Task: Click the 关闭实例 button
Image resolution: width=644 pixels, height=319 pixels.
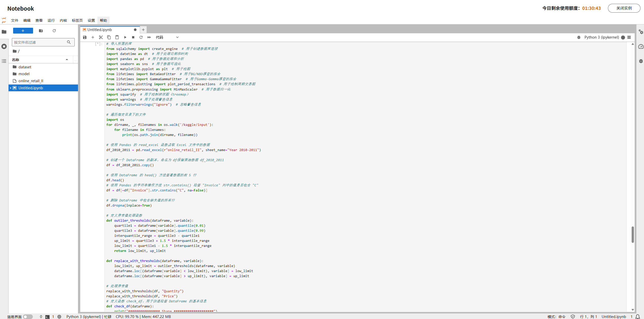Action: [624, 8]
